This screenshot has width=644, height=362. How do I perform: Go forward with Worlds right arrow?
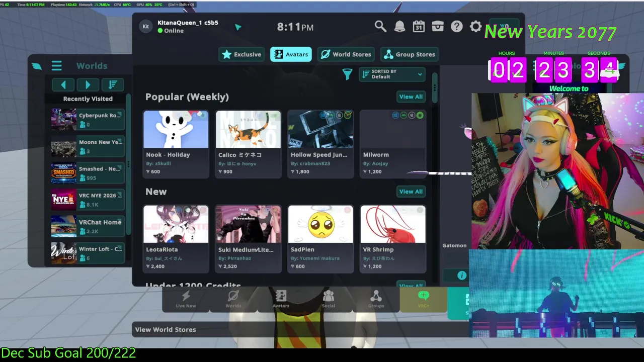[x=88, y=84]
